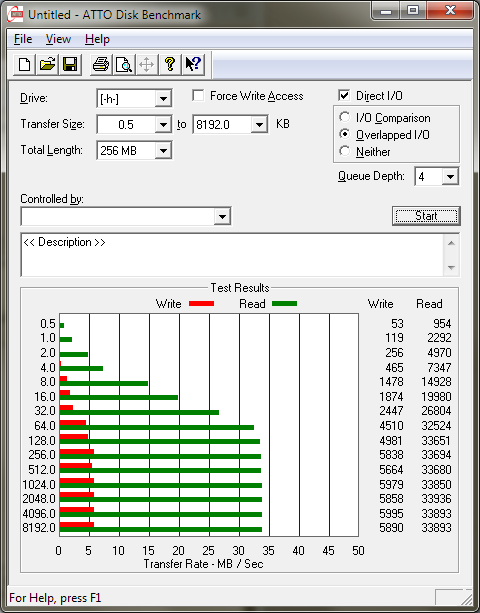Click the 'Transfer Rate - MB / Sec' axis label
The height and width of the screenshot is (613, 480).
204,564
